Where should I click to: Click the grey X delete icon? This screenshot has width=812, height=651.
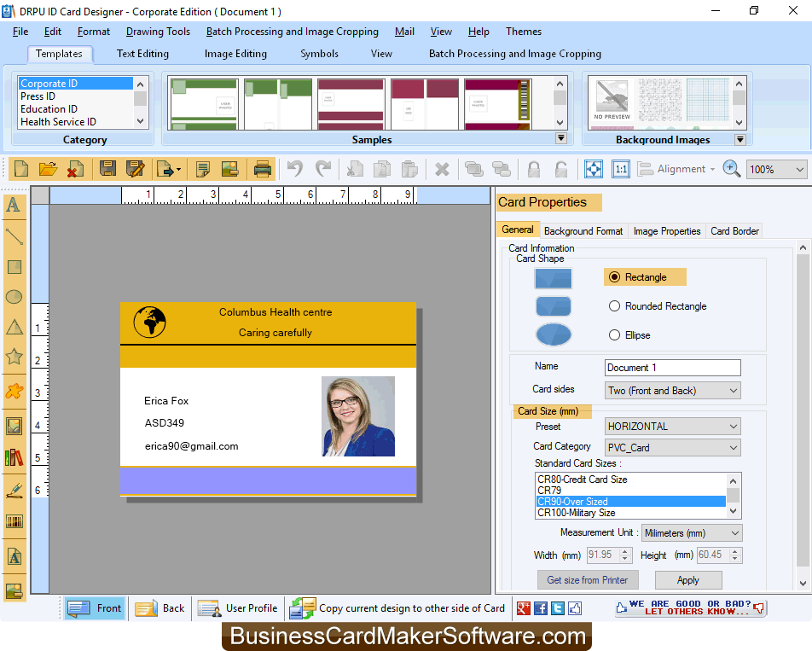tap(442, 169)
